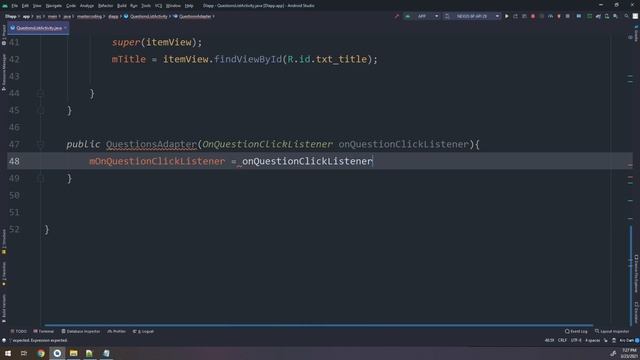Click the Windows Start button
This screenshot has height=360, width=640.
pos(8,353)
